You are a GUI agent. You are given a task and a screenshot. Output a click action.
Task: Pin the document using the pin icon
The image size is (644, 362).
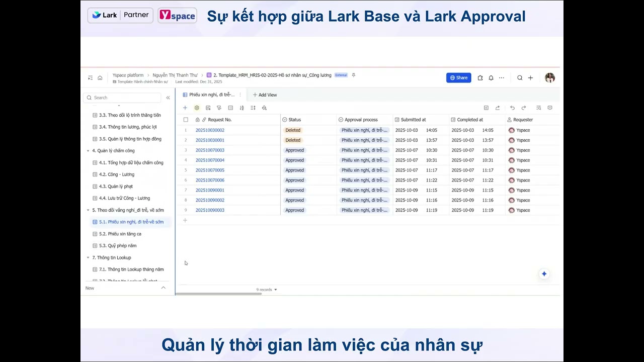pos(354,75)
